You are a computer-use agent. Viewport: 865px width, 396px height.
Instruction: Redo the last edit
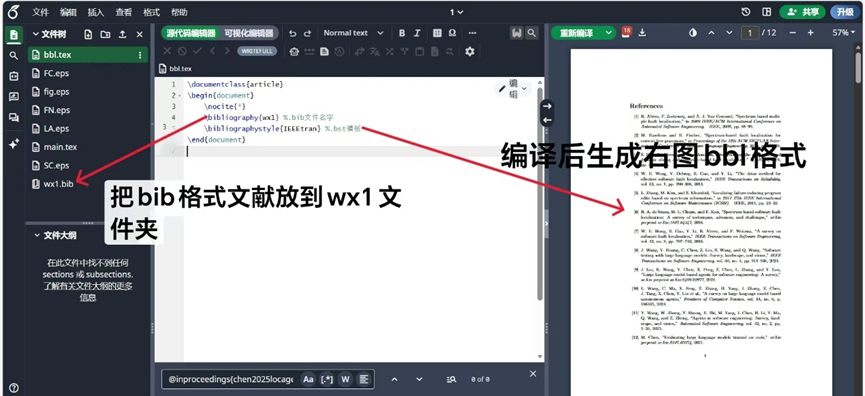coord(308,33)
